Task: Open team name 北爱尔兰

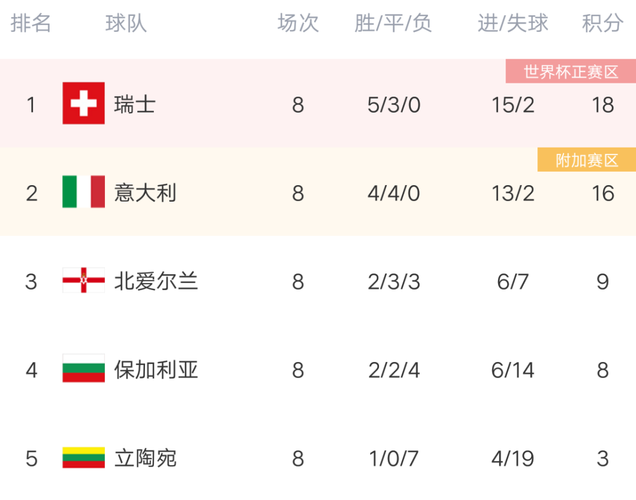Action: (x=156, y=281)
